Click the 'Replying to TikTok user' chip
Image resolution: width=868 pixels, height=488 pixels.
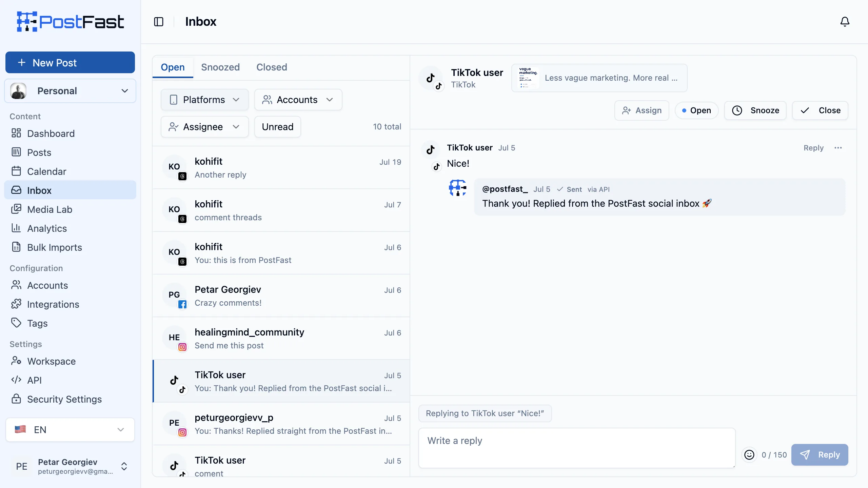pyautogui.click(x=485, y=413)
